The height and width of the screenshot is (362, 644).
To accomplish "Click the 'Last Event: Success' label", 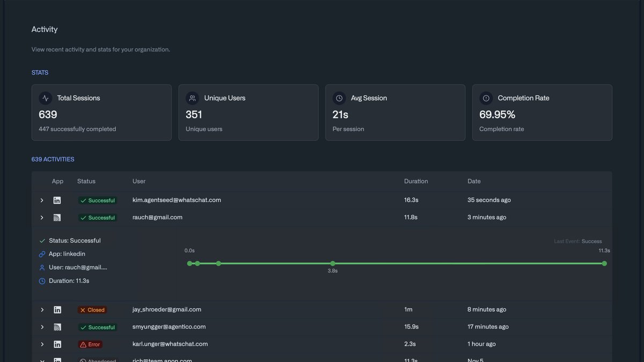I will pos(578,241).
